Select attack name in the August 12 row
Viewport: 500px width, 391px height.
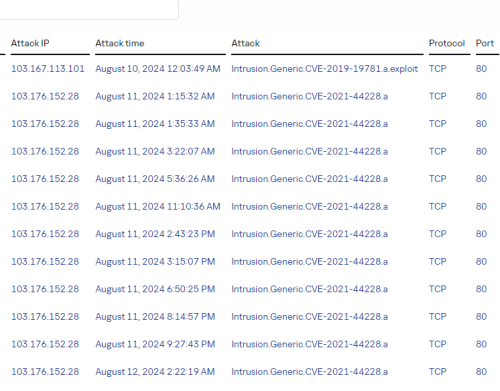point(310,371)
